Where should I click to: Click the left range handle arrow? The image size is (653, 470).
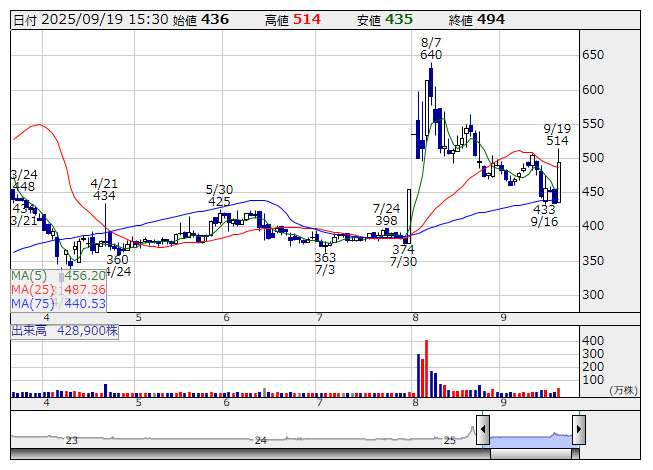(x=483, y=430)
